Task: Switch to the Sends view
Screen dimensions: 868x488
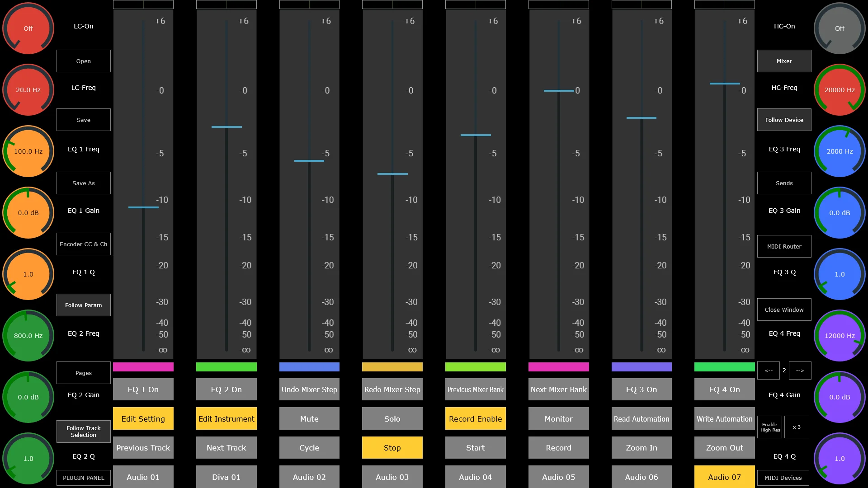Action: pyautogui.click(x=784, y=183)
